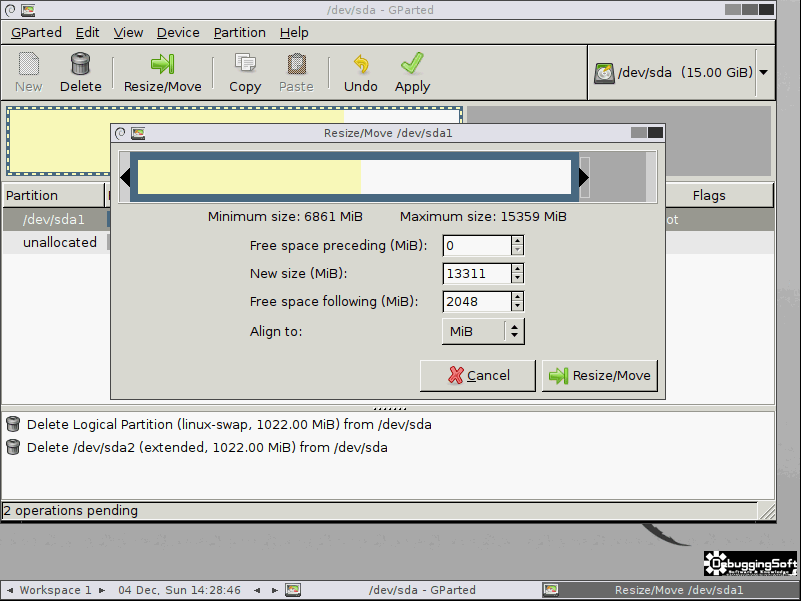The width and height of the screenshot is (801, 601).
Task: Switch to previous workspace with left arrow
Action: coord(10,590)
